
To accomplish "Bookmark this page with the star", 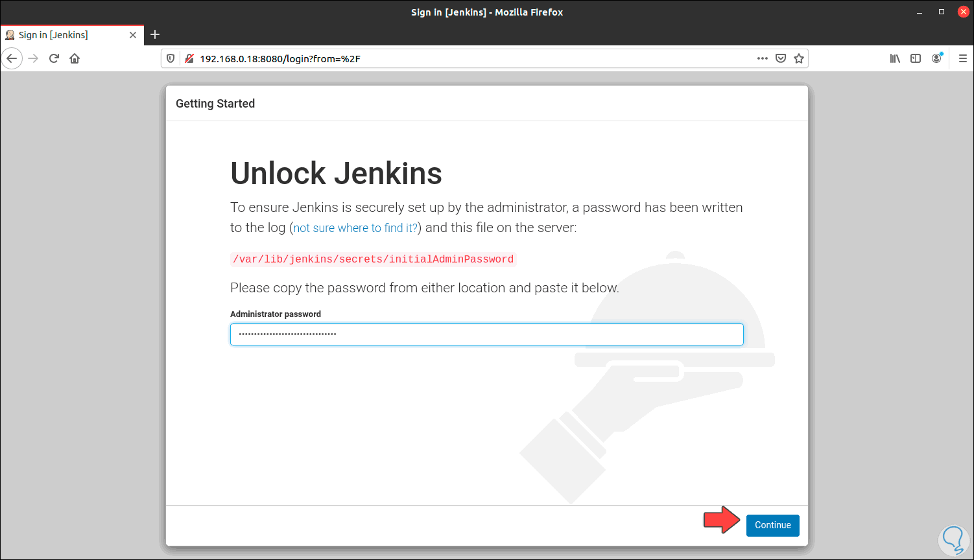I will [799, 58].
